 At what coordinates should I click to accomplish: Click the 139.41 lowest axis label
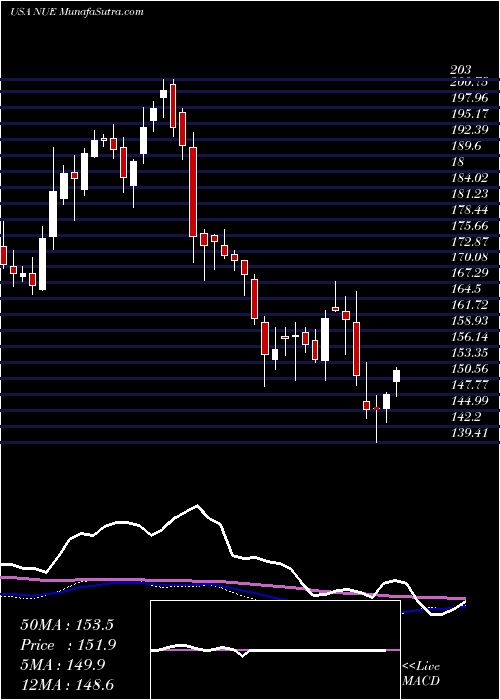(x=469, y=433)
